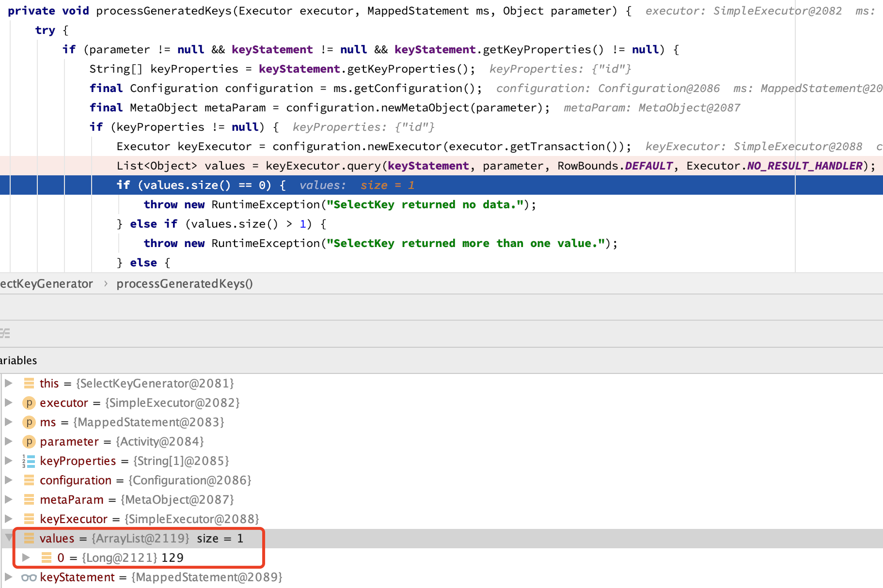Select 'keyExecutor = {SimpleExecutor@2088}' row
This screenshot has width=883, height=588.
pos(441,519)
